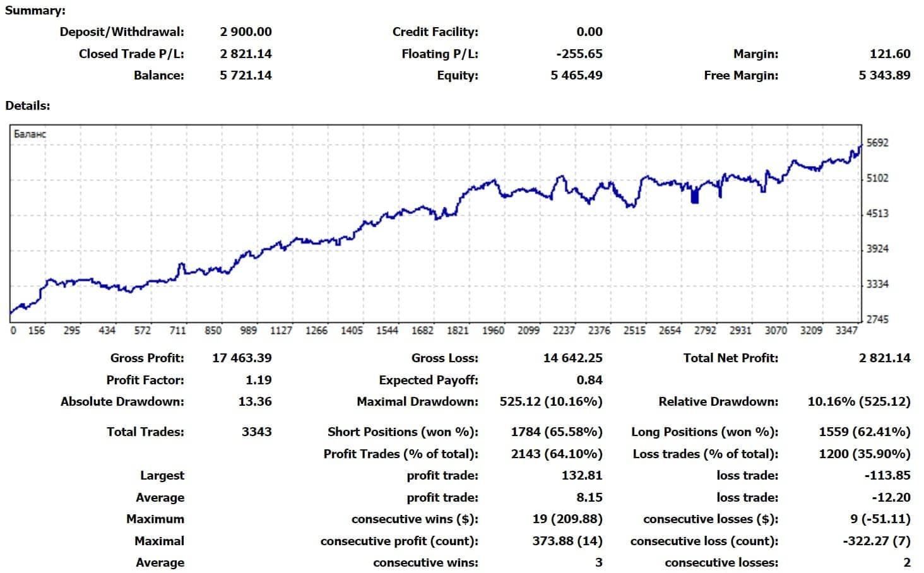Click consecutive wins value 19 (209.88)
Image resolution: width=924 pixels, height=573 pixels.
567,519
